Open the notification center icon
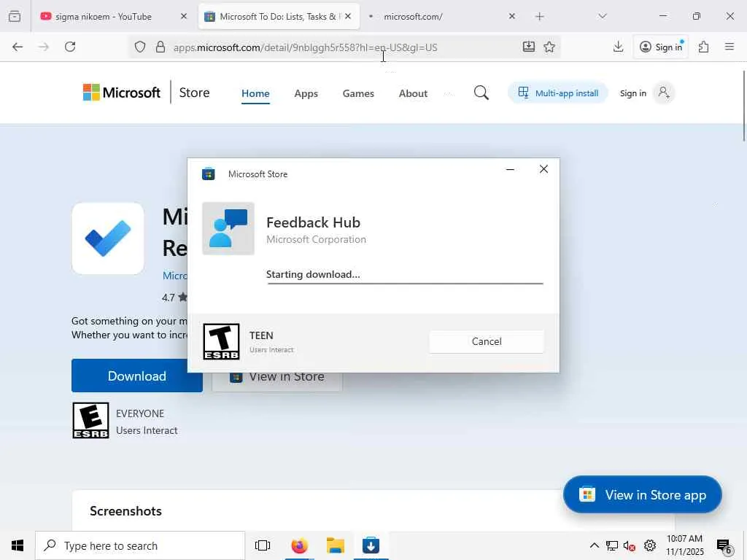Image resolution: width=747 pixels, height=560 pixels. pos(724,547)
